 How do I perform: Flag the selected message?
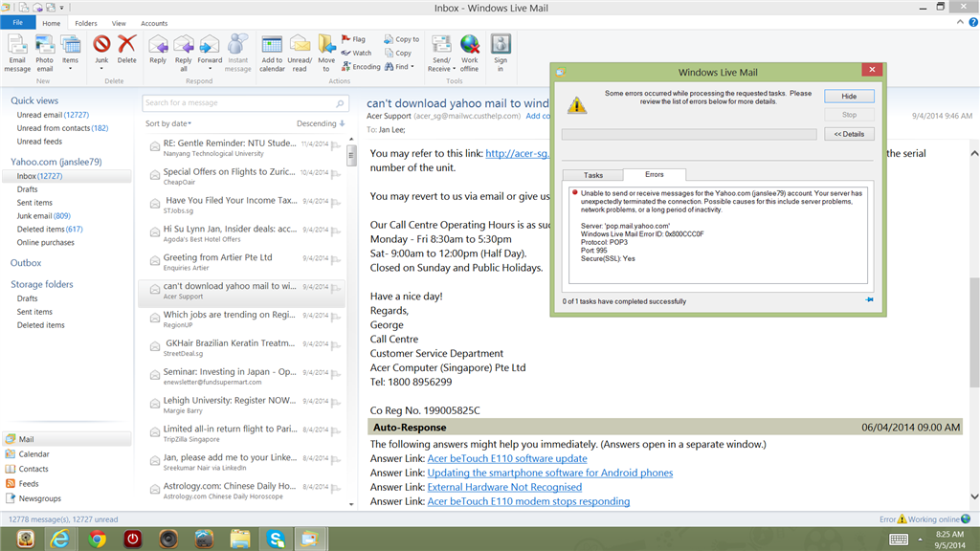pyautogui.click(x=354, y=38)
